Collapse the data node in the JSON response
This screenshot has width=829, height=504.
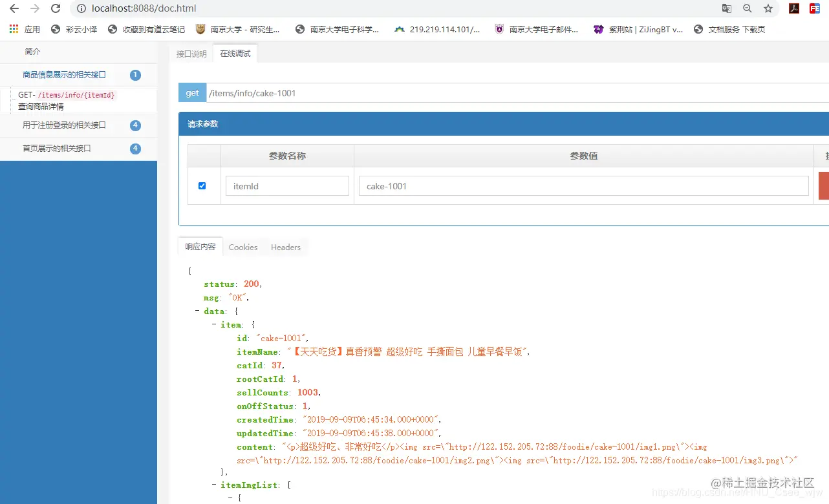(197, 311)
